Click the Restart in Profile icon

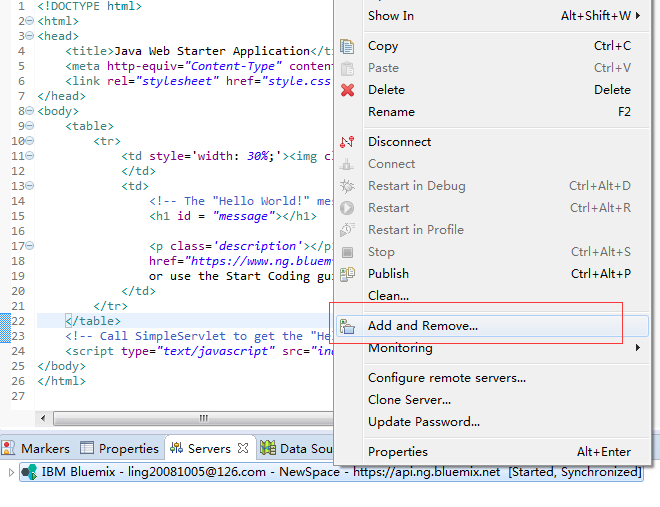point(347,230)
